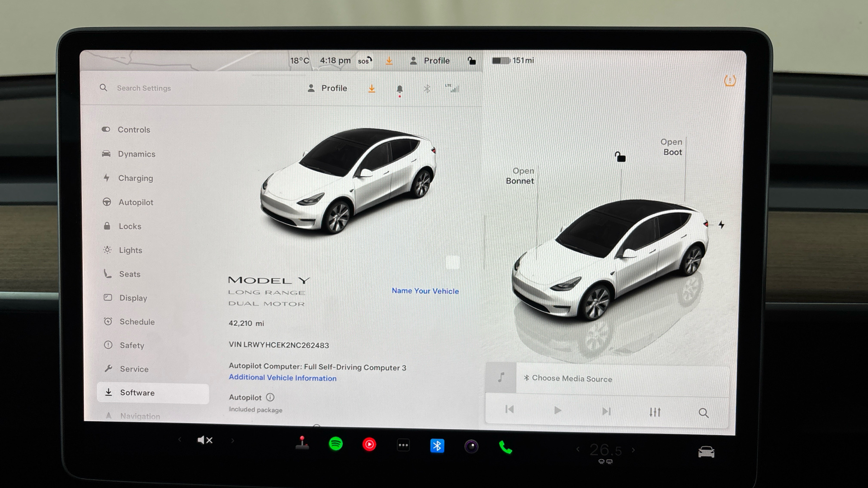Screen dimensions: 868x488
Task: Skip to next track
Action: click(606, 411)
